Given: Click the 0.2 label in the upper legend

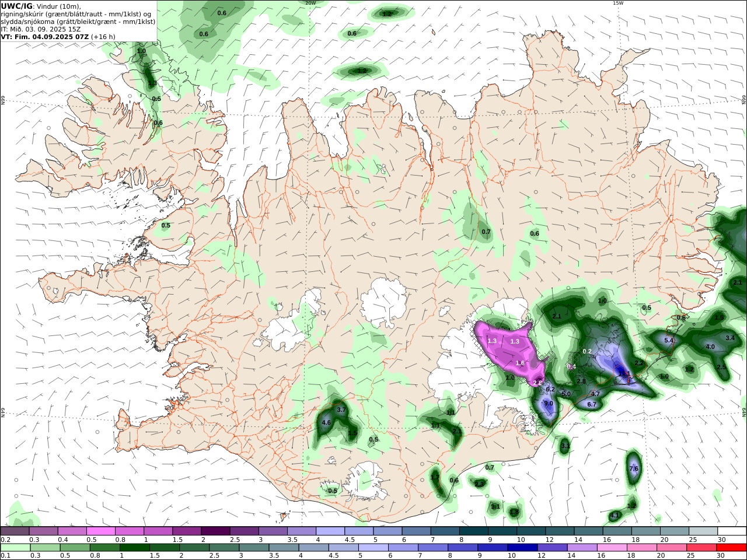Looking at the screenshot, I should pos(5,540).
